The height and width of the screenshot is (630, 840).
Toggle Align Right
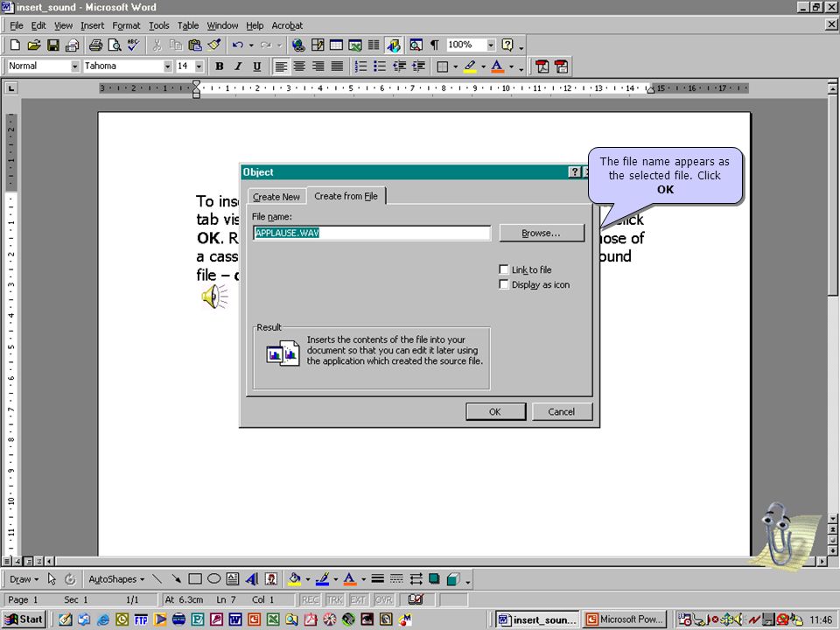[x=318, y=66]
